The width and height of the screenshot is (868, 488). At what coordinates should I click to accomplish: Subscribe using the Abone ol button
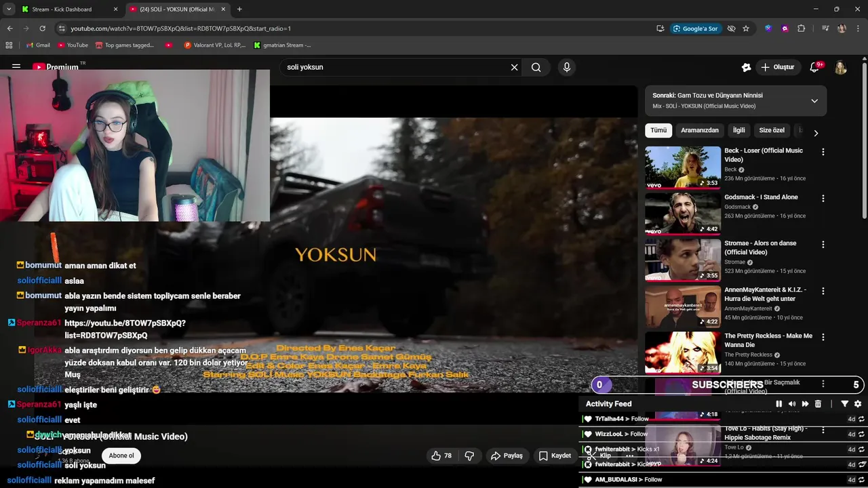pos(121,455)
